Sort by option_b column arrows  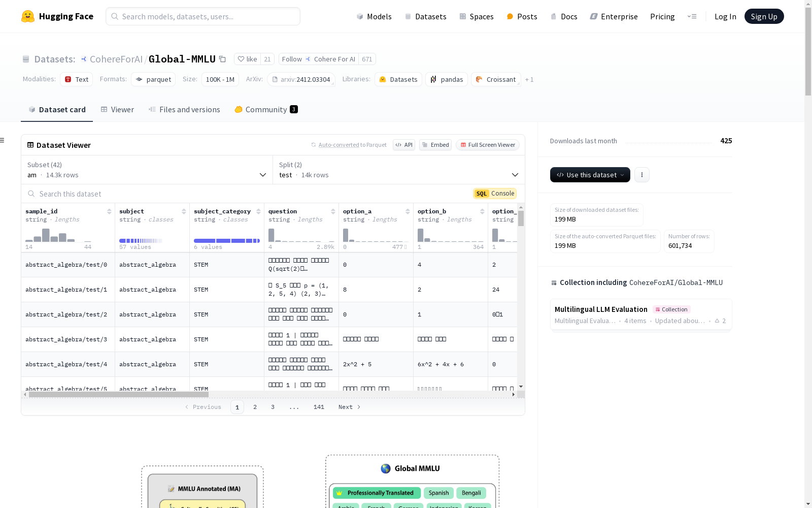click(x=482, y=211)
